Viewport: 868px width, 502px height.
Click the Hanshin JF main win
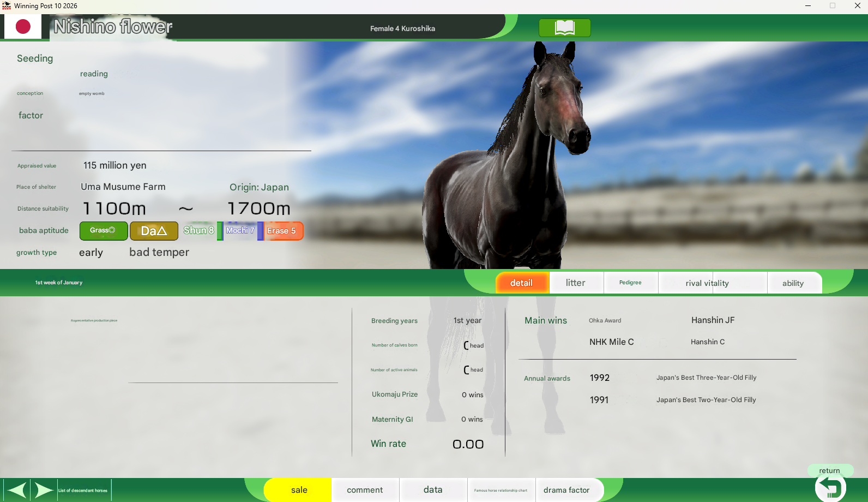point(713,320)
